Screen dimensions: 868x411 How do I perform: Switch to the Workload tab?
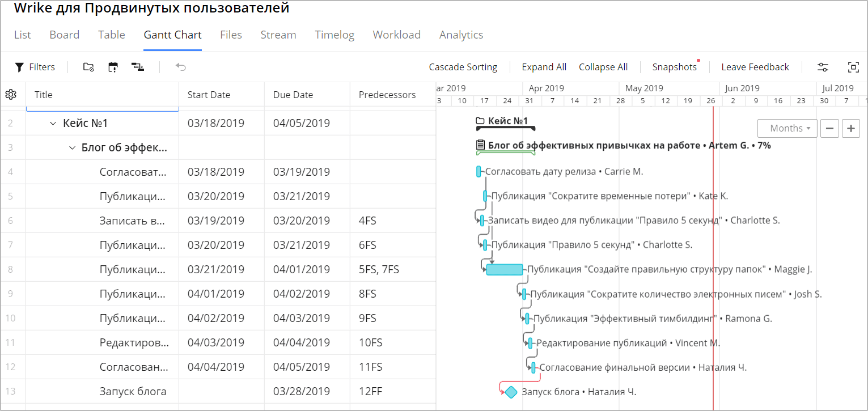(x=396, y=35)
